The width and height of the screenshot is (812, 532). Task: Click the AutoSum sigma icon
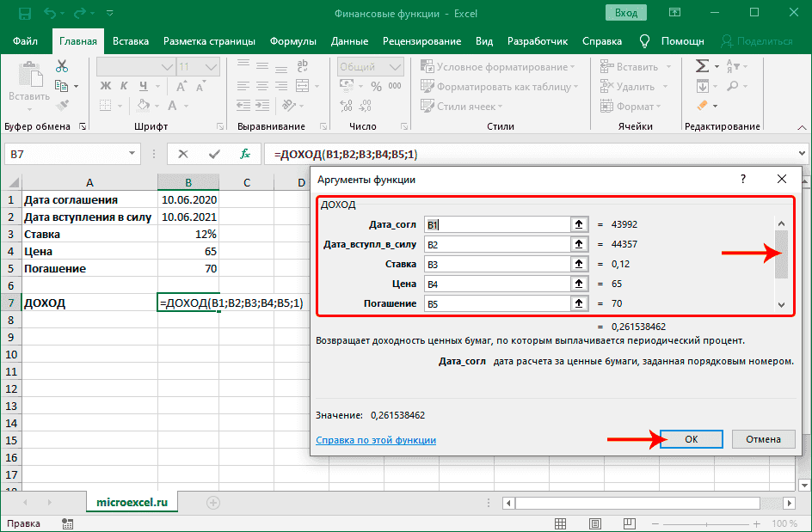(702, 66)
